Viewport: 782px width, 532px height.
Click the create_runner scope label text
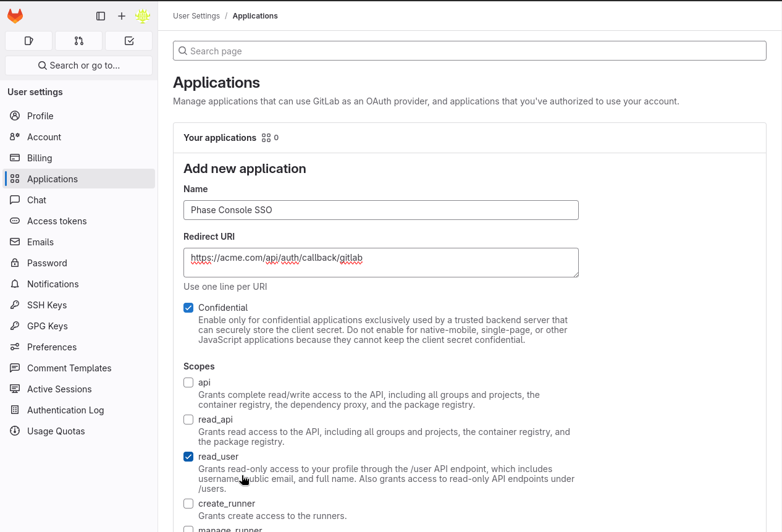pyautogui.click(x=227, y=504)
